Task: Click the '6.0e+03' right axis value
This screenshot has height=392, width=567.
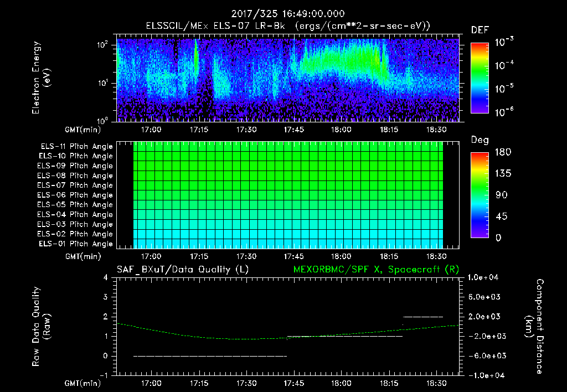Action: [484, 297]
